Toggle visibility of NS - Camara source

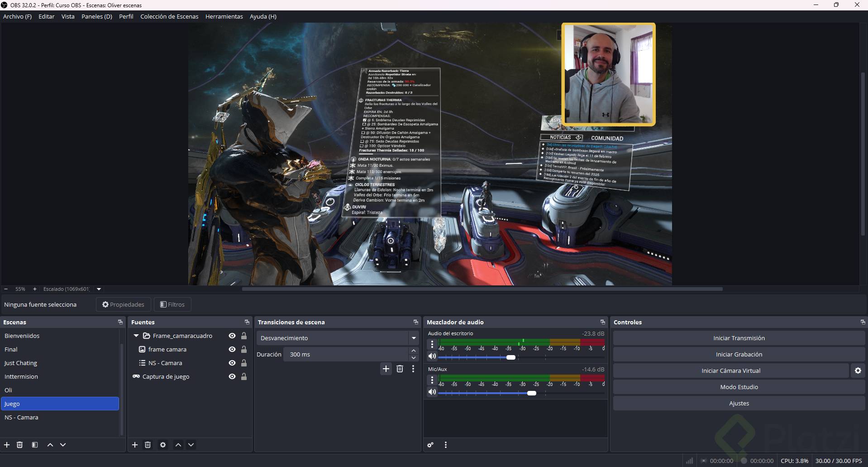point(232,363)
